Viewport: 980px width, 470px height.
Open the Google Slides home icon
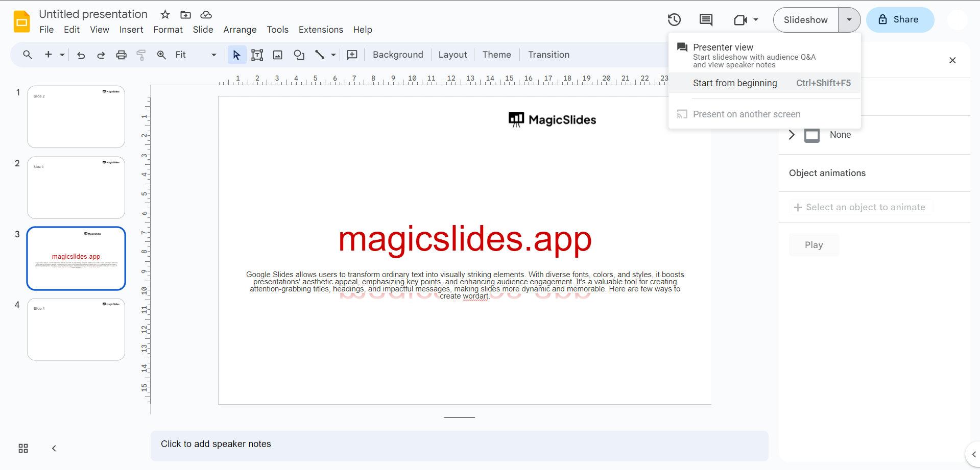[x=21, y=21]
